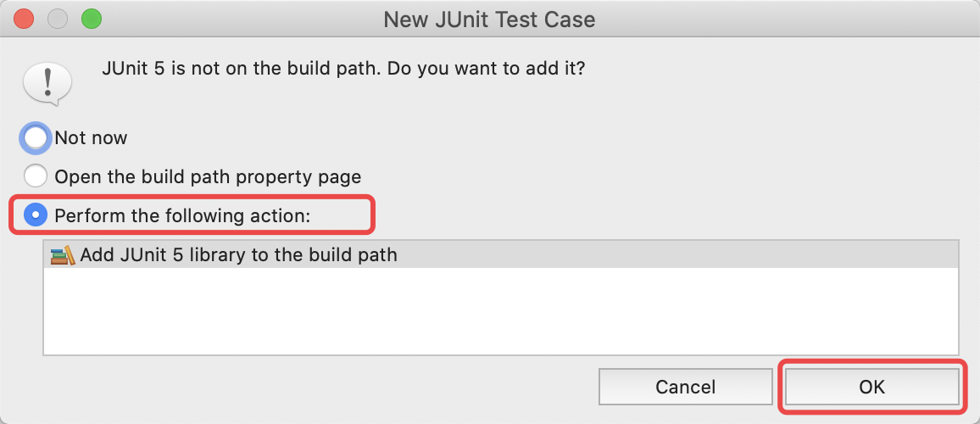Click the "Not now" label text
This screenshot has height=424, width=980.
point(92,137)
